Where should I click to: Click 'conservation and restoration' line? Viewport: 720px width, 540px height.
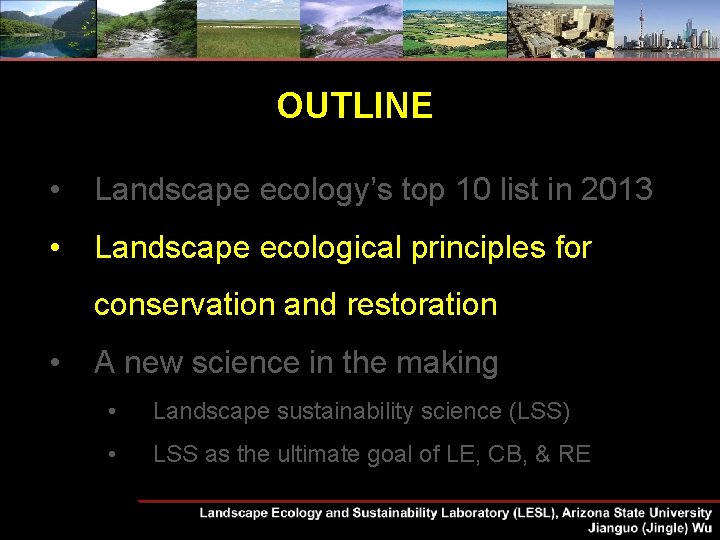coord(296,304)
